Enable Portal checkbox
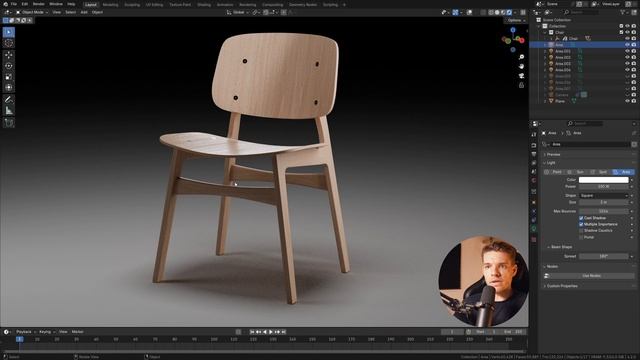The height and width of the screenshot is (360, 640). [x=581, y=237]
